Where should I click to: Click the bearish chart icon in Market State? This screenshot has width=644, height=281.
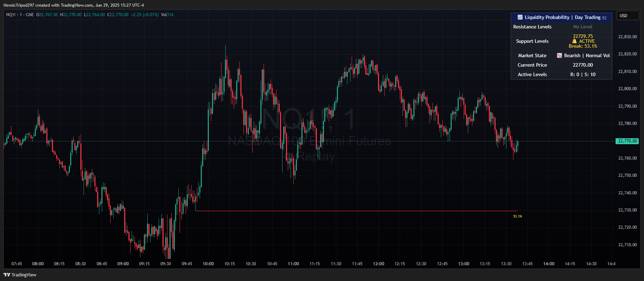pos(559,55)
